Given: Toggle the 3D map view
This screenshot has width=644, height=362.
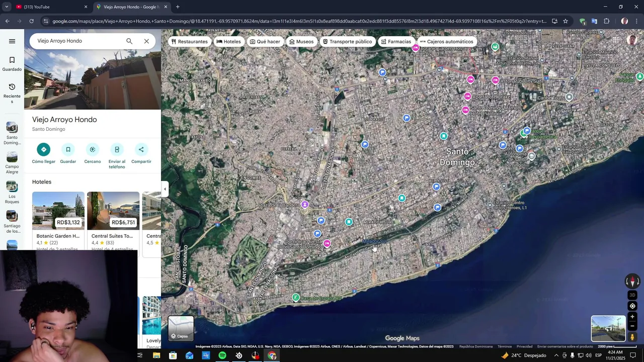Looking at the screenshot, I should point(632,295).
